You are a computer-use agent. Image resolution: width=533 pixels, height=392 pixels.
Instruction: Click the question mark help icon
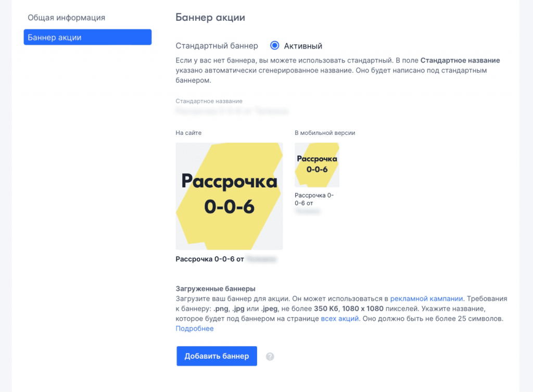click(270, 357)
